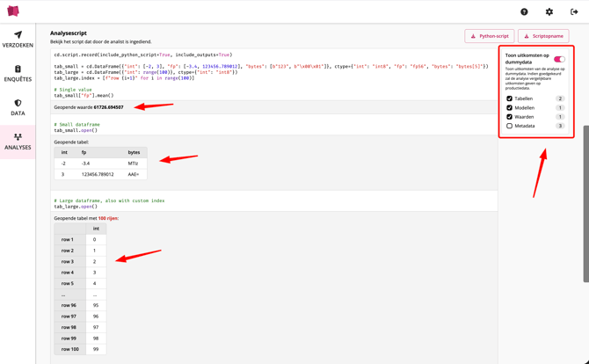Enable the Metadata checkbox
Viewport: 589px width, 364px height.
click(x=510, y=126)
